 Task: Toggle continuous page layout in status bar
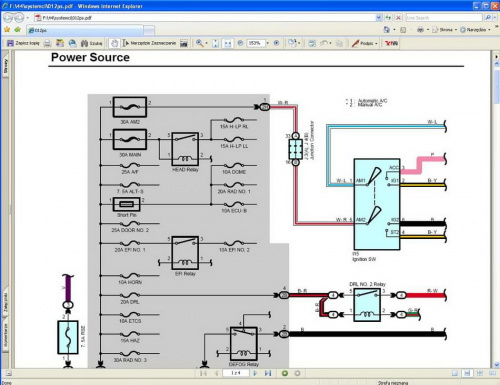[467, 373]
